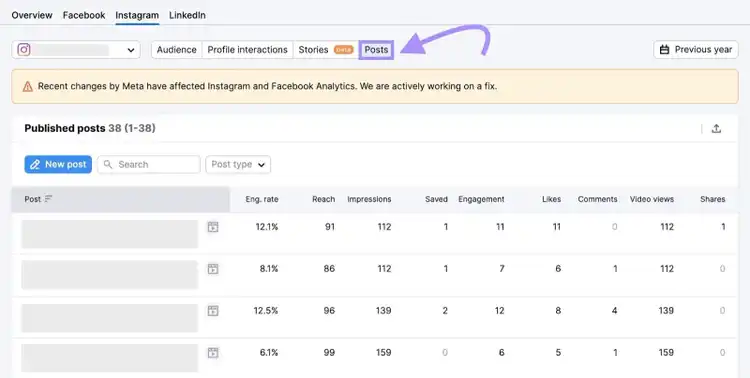Click the Meta analytics warning message text
750x378 pixels.
(x=267, y=87)
